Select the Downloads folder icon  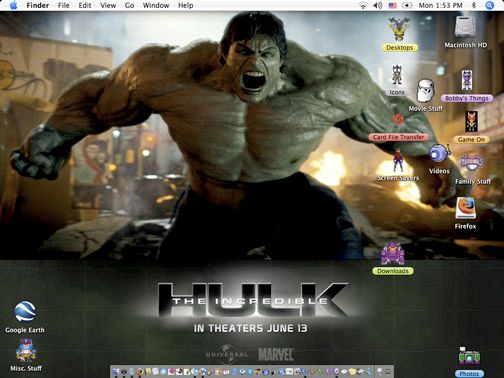click(x=393, y=254)
